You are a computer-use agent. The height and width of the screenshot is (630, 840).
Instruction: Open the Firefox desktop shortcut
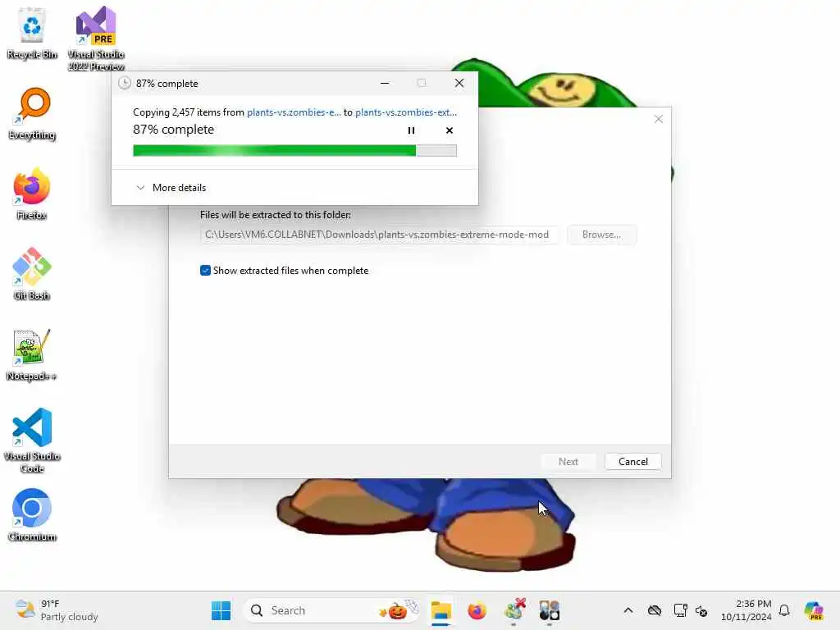coord(32,194)
